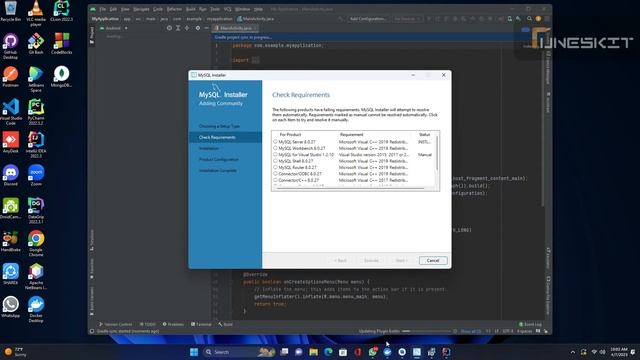This screenshot has width=640, height=360.
Task: Open JetBrains Space desktop shortcut
Action: [x=36, y=79]
